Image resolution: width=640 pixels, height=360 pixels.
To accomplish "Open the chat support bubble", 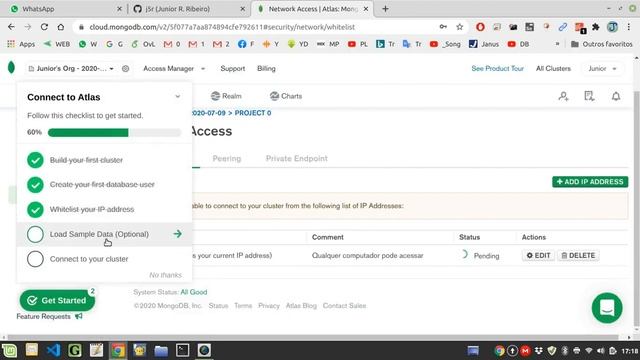I will (x=607, y=308).
